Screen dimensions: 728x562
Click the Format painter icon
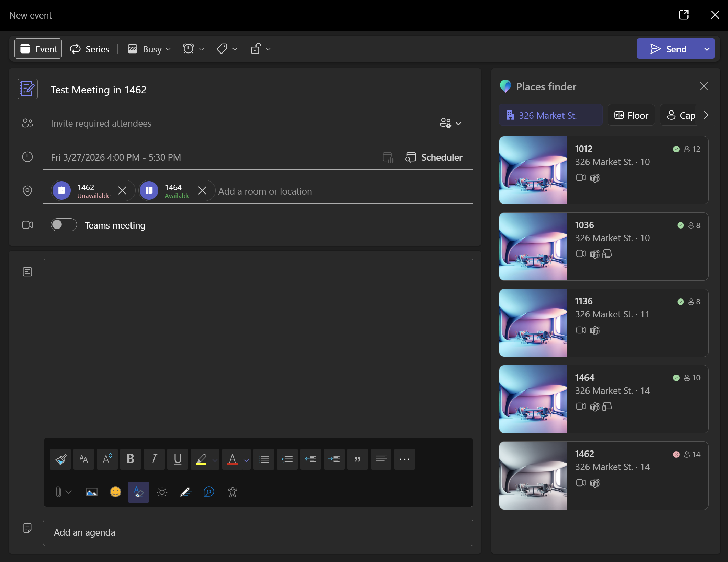[x=60, y=459]
